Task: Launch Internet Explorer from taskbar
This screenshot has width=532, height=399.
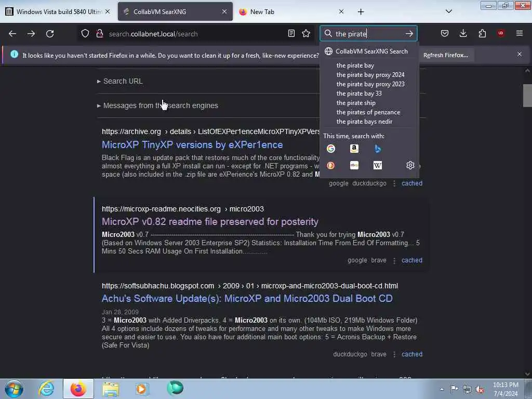Action: (x=46, y=389)
